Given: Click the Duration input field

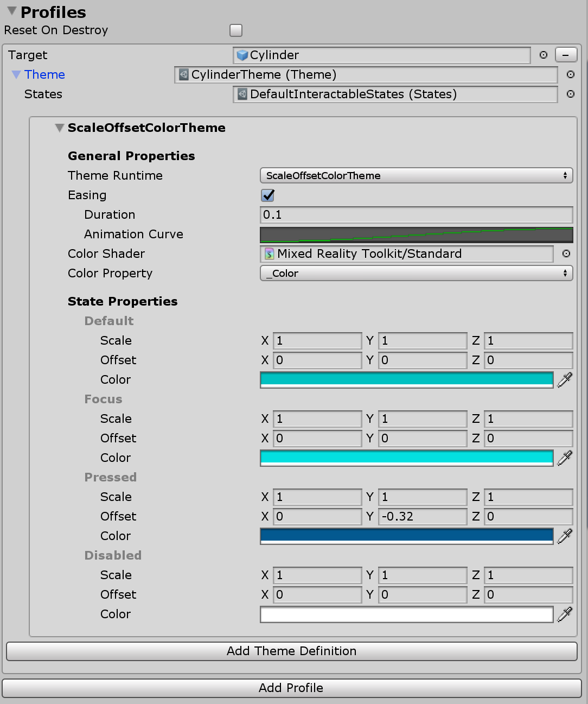Looking at the screenshot, I should coord(417,214).
